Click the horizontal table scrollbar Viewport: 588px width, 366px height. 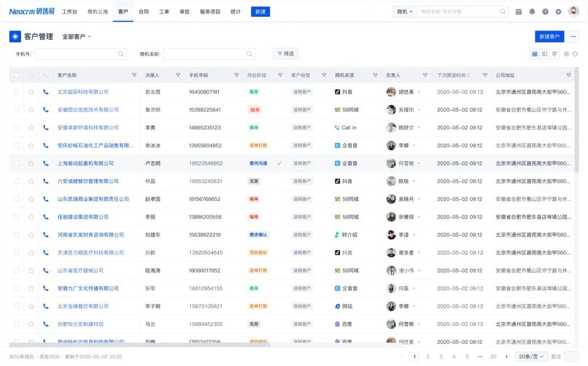140,345
